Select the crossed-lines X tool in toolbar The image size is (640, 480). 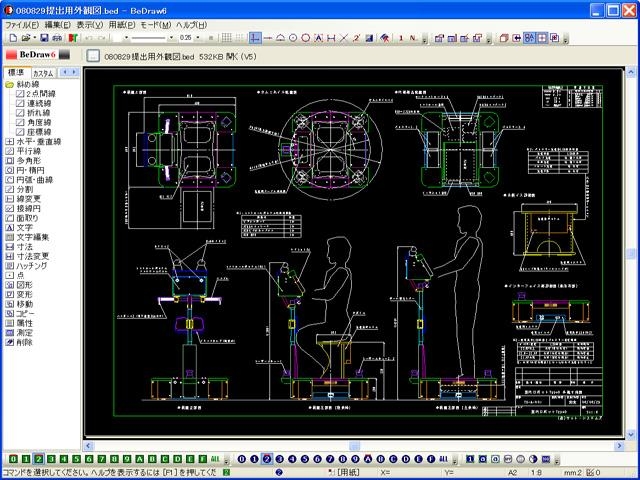pos(344,38)
